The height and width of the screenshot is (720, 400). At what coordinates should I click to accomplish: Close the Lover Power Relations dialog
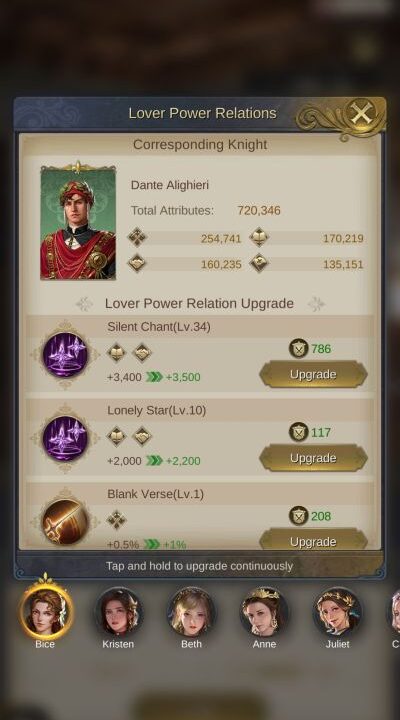pyautogui.click(x=361, y=113)
